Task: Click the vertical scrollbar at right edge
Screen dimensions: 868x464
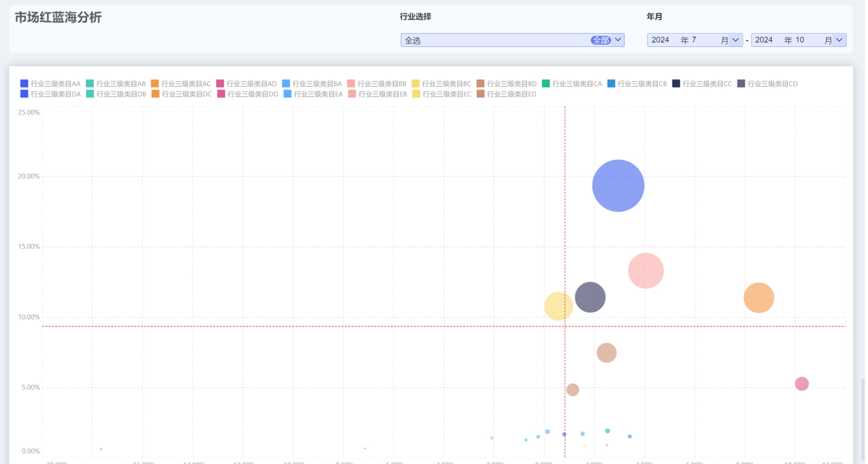Action: (x=863, y=420)
